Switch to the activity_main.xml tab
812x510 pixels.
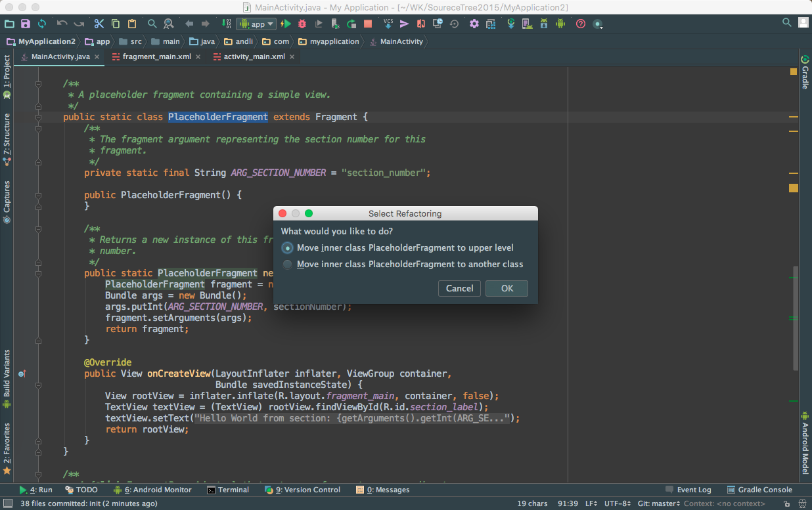coord(254,56)
